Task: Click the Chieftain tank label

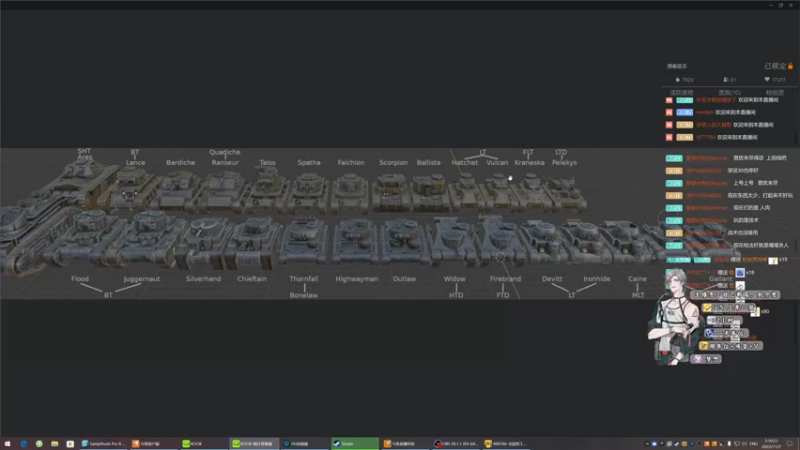Action: [x=252, y=279]
